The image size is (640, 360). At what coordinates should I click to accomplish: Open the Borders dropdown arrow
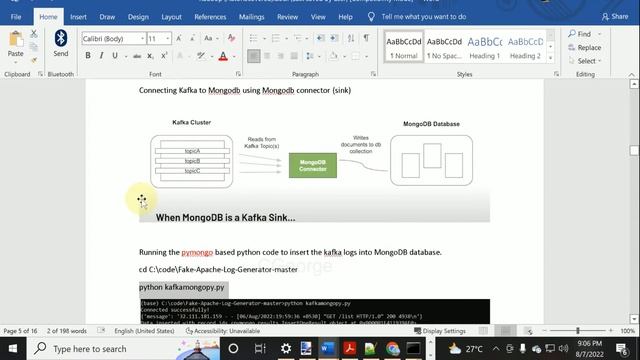367,56
